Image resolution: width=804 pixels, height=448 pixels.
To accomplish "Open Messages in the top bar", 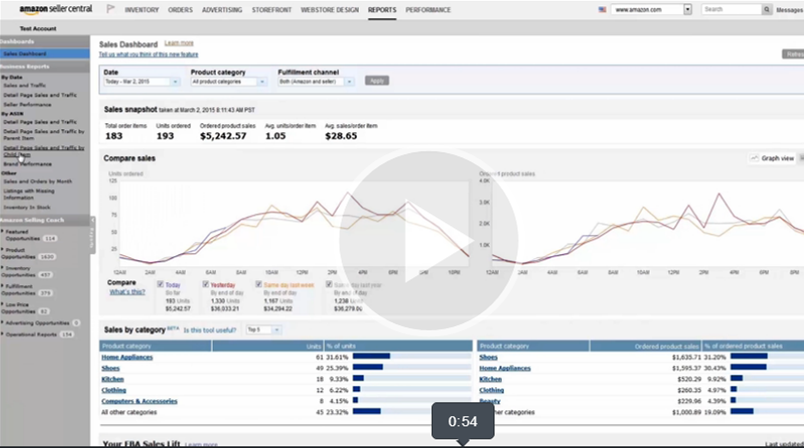I will 790,10.
